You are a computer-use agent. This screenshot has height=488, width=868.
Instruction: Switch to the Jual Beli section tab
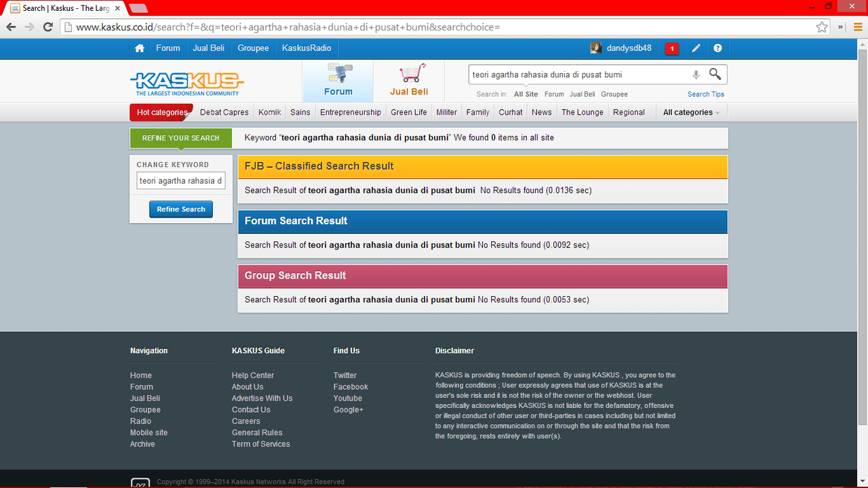[410, 81]
